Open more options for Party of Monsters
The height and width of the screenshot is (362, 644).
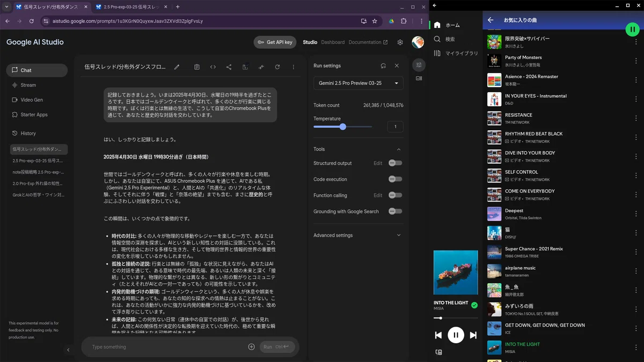(636, 61)
